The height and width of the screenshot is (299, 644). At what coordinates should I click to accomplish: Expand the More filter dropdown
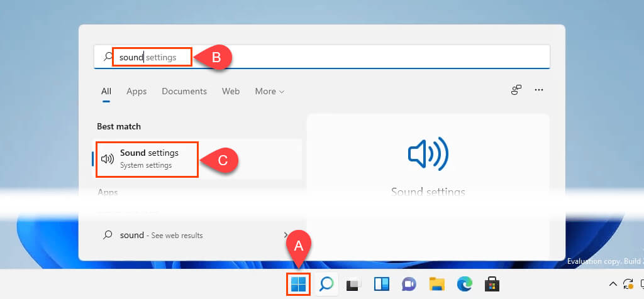[x=269, y=91]
